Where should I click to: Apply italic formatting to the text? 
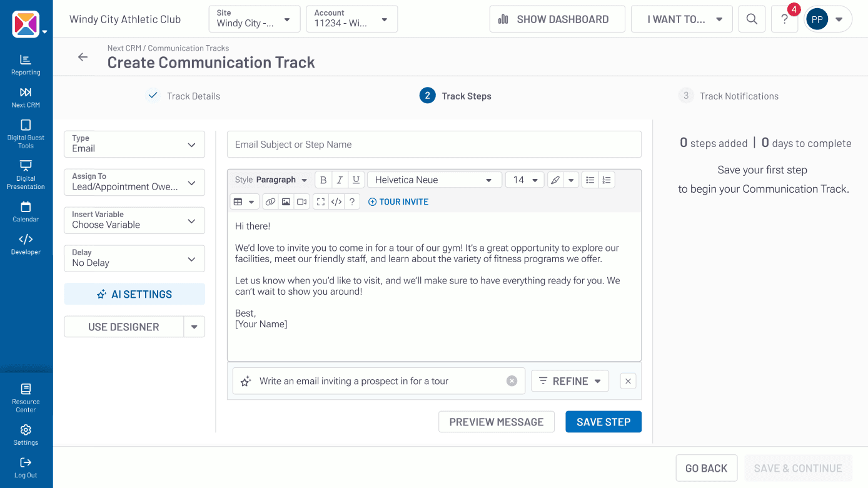(x=340, y=180)
